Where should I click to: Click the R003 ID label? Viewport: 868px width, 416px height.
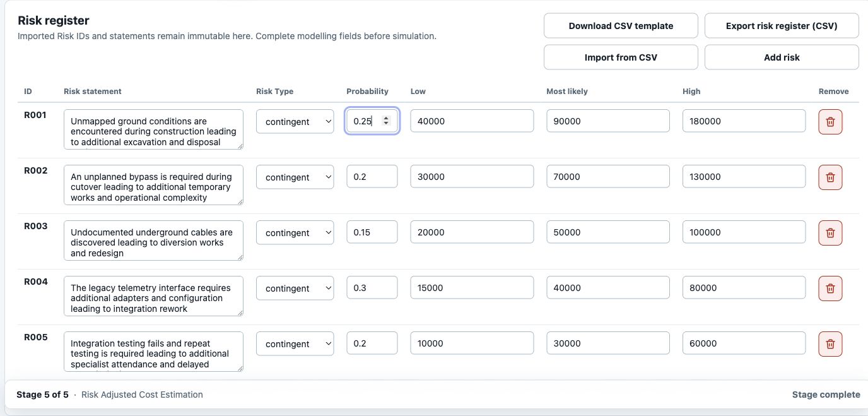(36, 226)
